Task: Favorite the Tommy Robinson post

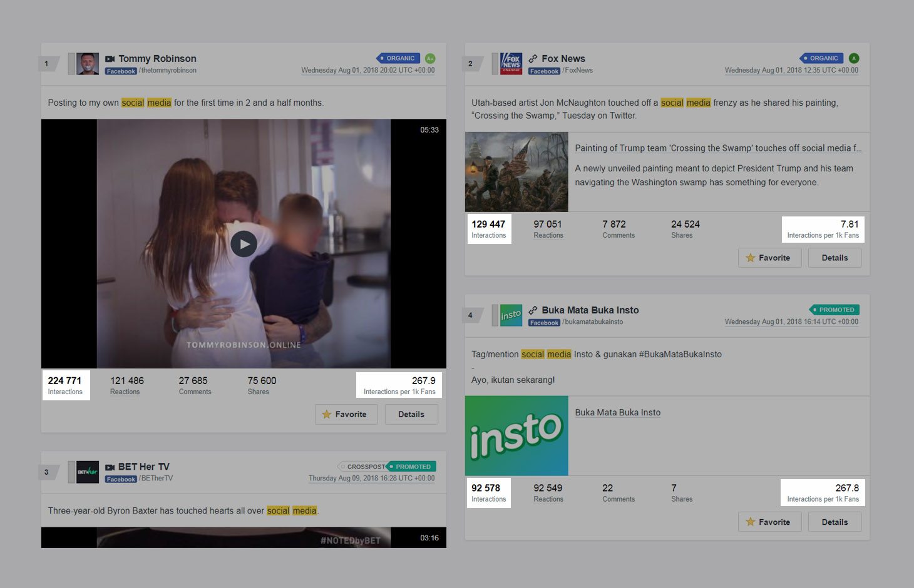Action: 346,414
